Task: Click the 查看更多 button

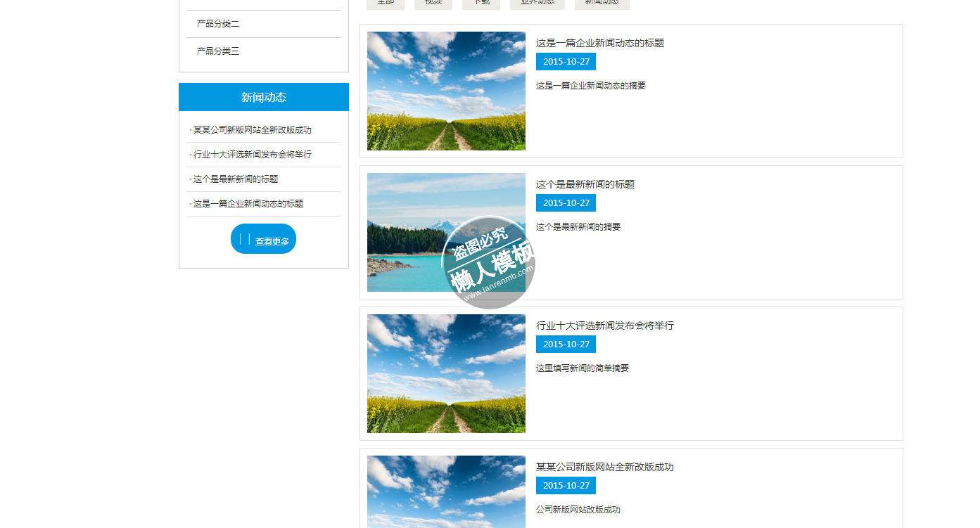Action: pyautogui.click(x=263, y=239)
